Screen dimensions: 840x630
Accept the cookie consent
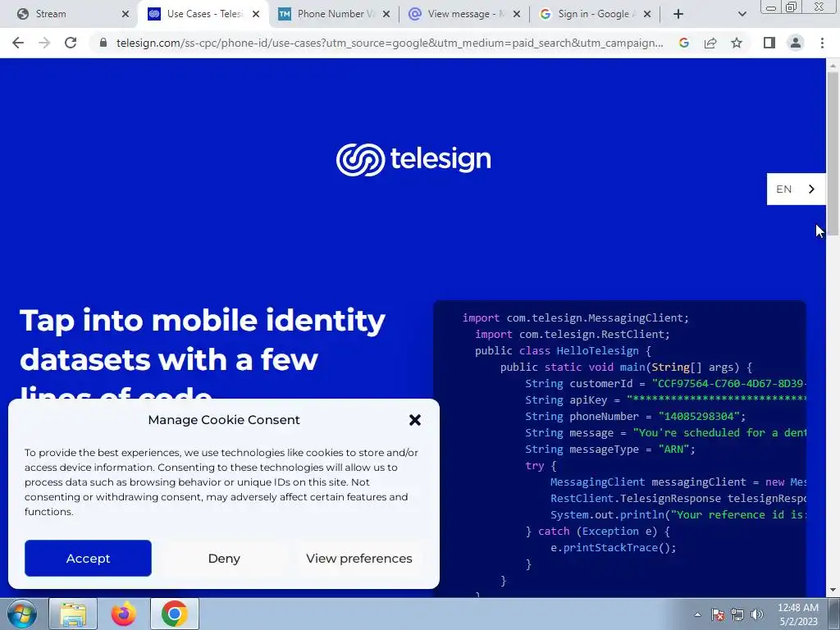88,558
